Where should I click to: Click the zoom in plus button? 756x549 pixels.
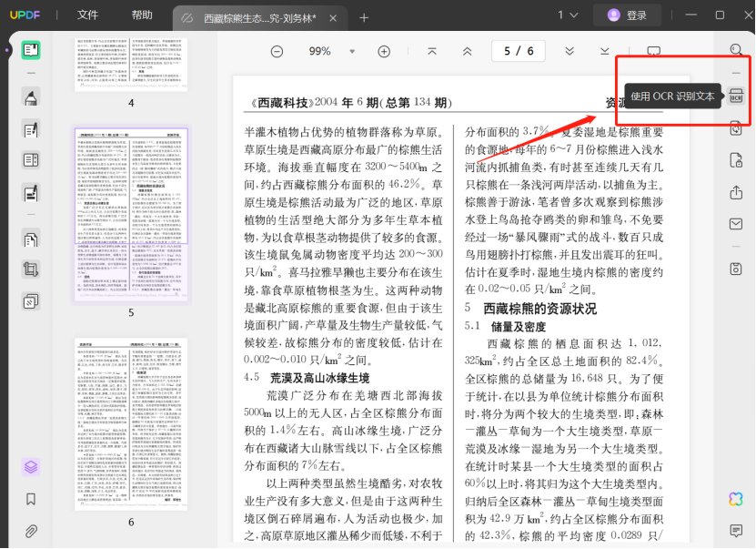click(x=384, y=52)
